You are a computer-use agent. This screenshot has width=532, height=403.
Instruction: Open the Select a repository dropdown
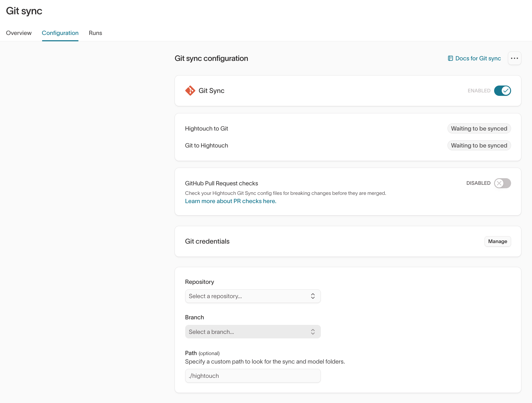click(x=253, y=296)
